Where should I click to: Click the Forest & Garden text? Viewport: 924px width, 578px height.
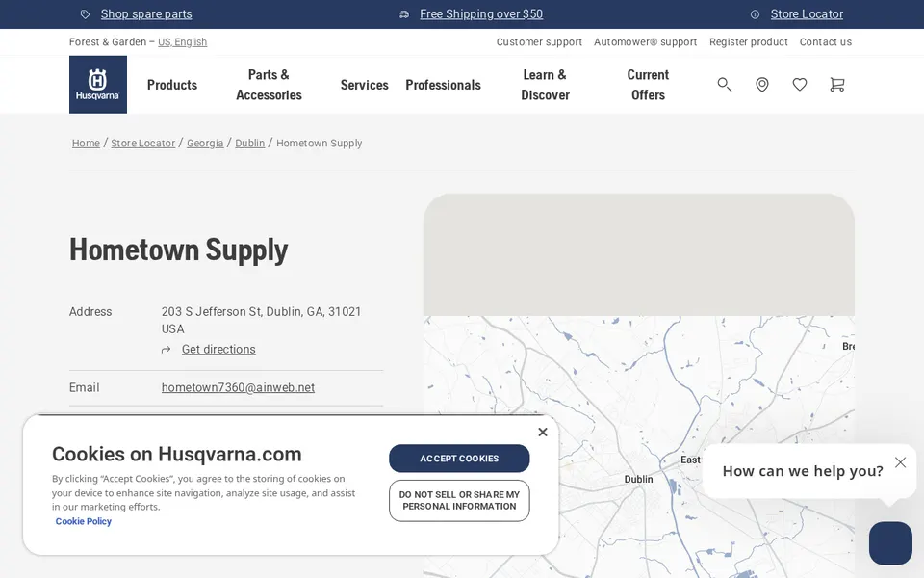[108, 41]
